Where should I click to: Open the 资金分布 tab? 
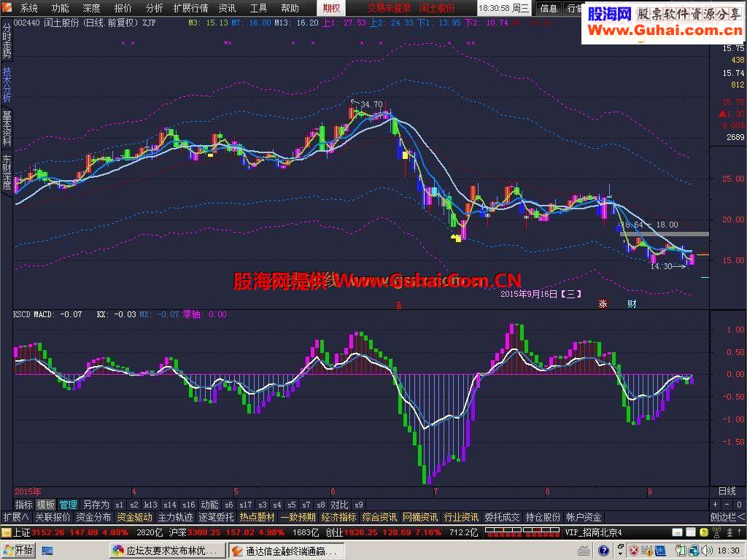93,517
